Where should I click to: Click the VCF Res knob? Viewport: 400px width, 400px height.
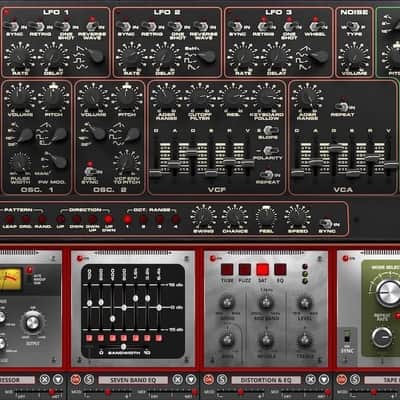(x=233, y=98)
